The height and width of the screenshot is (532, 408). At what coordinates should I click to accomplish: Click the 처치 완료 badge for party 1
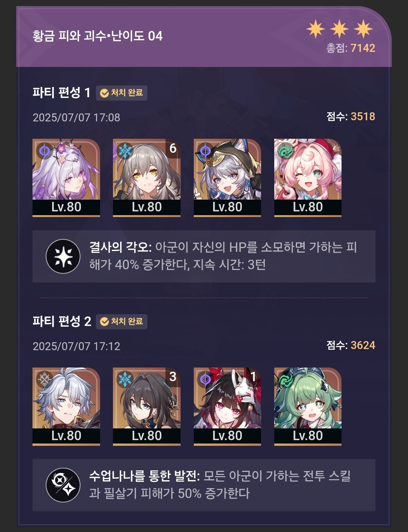pyautogui.click(x=121, y=93)
